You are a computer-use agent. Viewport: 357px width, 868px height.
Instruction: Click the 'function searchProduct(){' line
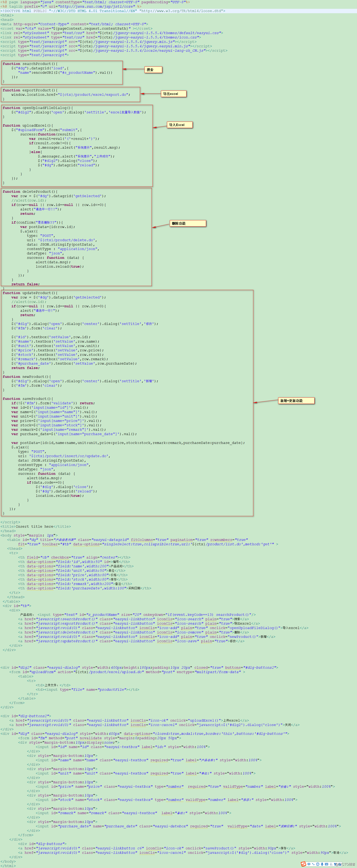tap(30, 64)
